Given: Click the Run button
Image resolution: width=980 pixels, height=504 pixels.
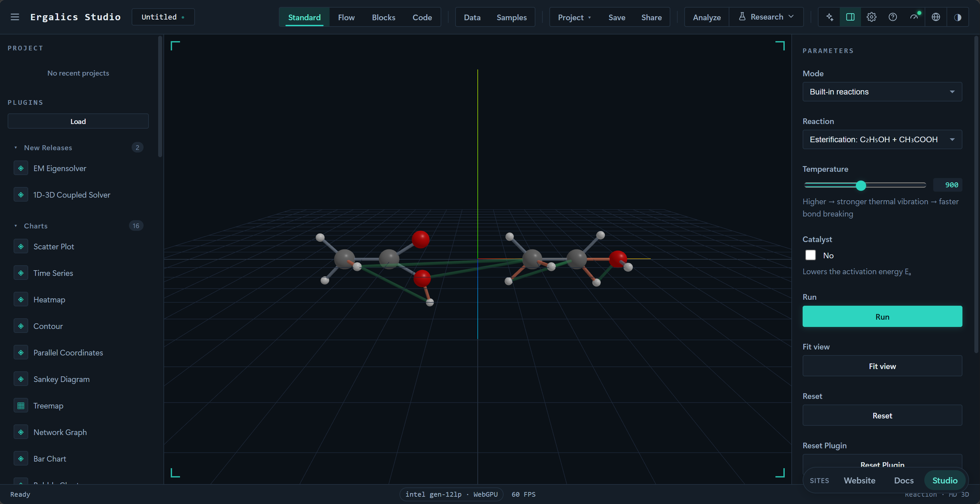Looking at the screenshot, I should (882, 316).
